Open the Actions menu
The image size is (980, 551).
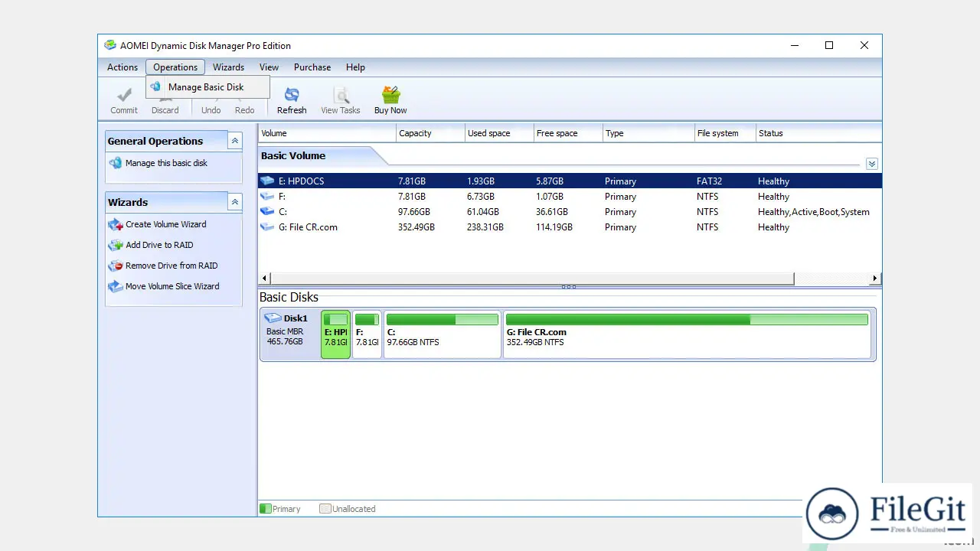click(x=122, y=67)
